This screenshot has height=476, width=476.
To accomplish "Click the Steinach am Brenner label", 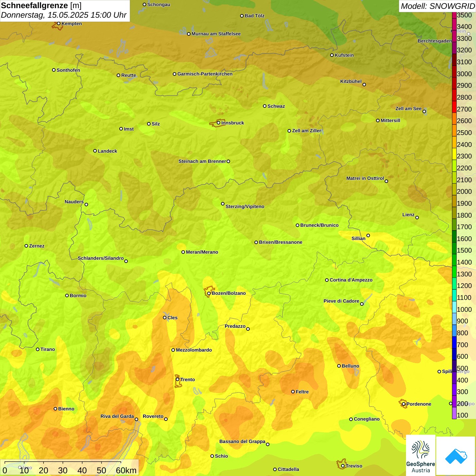I will click(202, 161).
